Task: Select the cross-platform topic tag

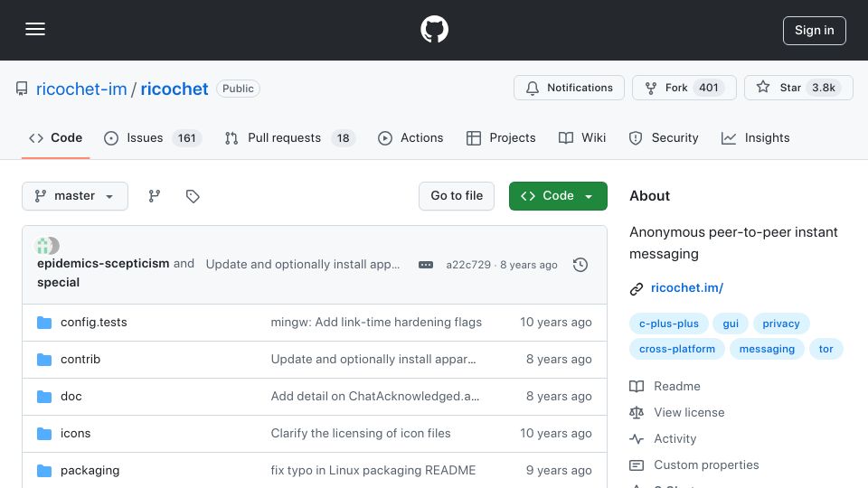Action: 677,349
